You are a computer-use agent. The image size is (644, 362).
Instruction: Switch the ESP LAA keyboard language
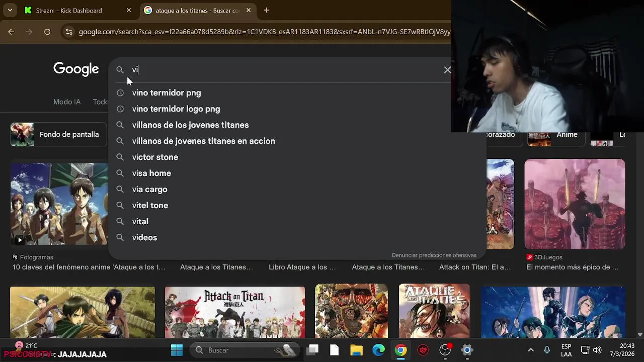point(566,350)
